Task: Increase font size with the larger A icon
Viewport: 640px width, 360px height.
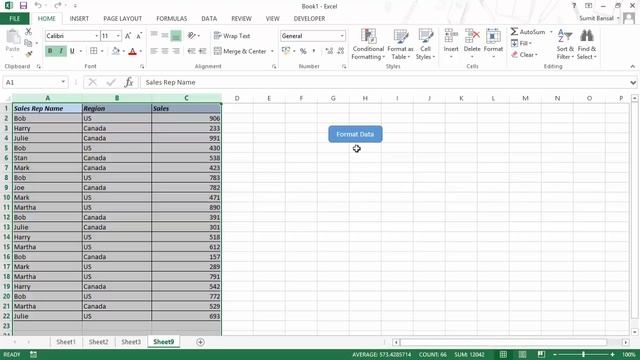Action: [x=128, y=36]
